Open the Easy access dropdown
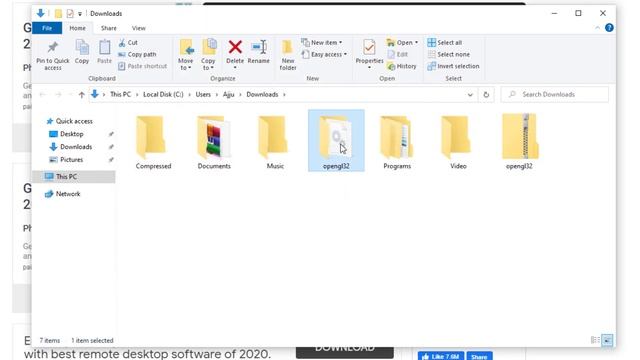Image resolution: width=640 pixels, height=360 pixels. click(x=324, y=54)
